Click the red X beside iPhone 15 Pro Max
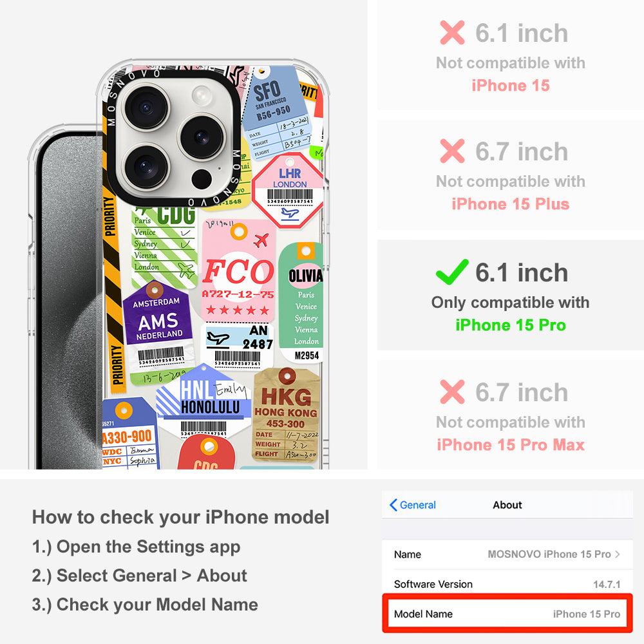644x644 pixels. pyautogui.click(x=452, y=392)
